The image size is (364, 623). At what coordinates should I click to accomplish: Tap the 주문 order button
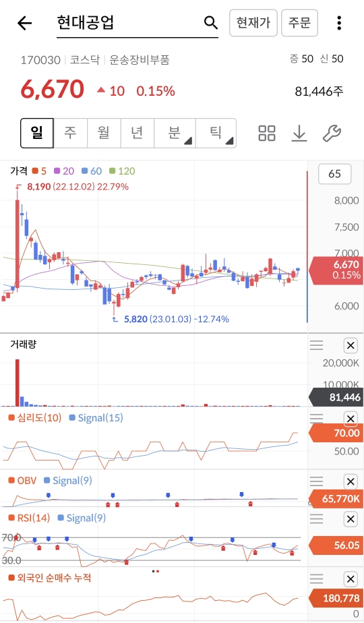[299, 23]
